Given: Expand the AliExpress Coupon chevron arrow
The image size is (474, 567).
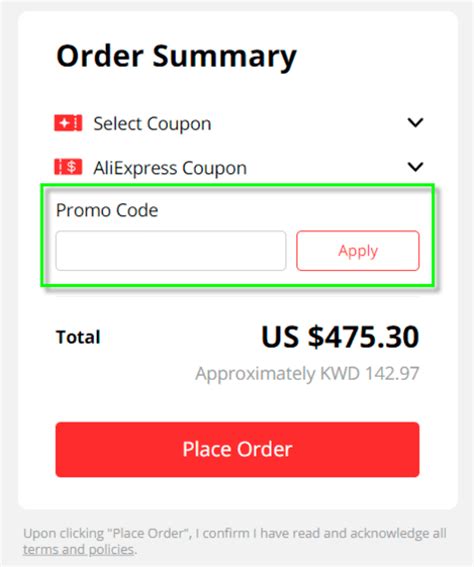Looking at the screenshot, I should (415, 167).
